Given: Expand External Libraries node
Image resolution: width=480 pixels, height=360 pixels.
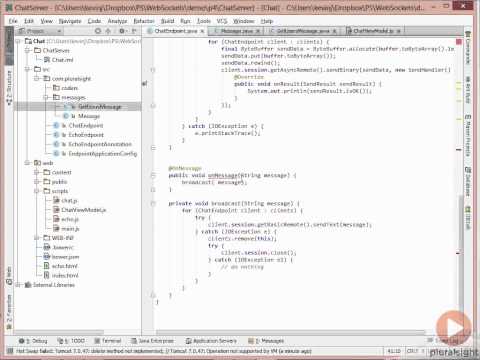Looking at the screenshot, I should click(19, 285).
